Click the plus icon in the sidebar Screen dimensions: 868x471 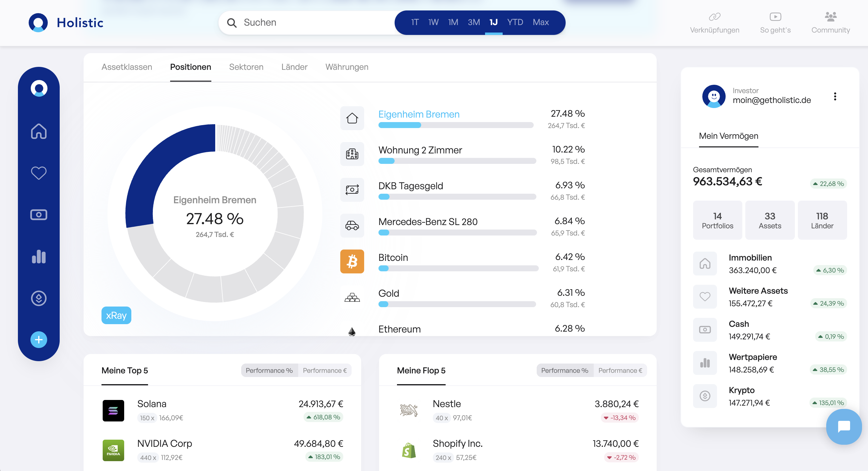pyautogui.click(x=39, y=340)
